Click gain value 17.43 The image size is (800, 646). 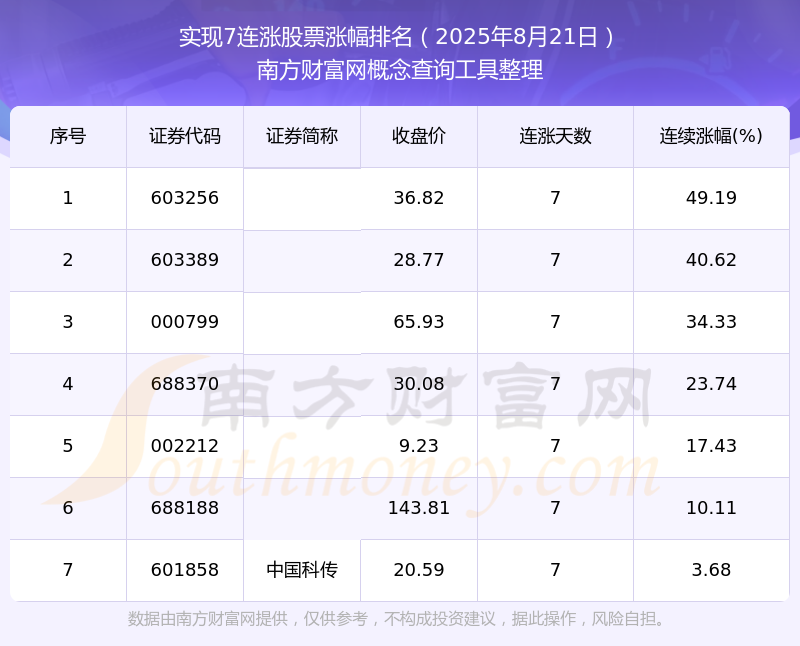pos(711,446)
